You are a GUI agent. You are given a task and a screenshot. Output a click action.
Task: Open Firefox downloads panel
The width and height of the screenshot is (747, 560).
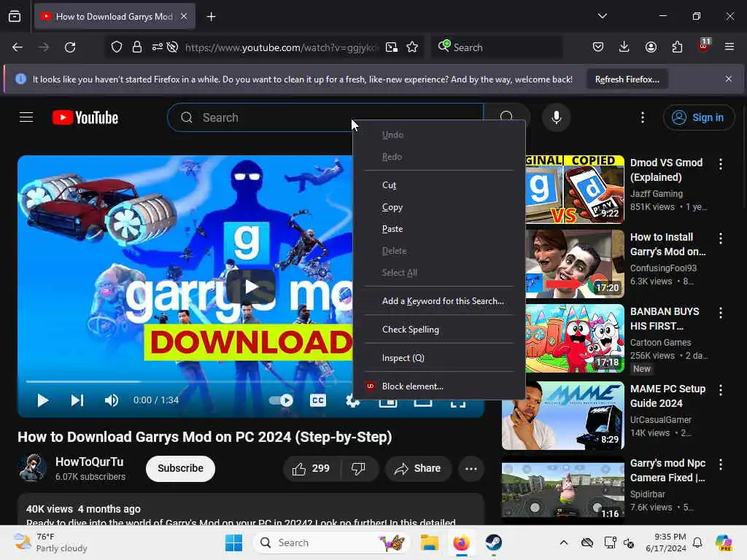624,47
